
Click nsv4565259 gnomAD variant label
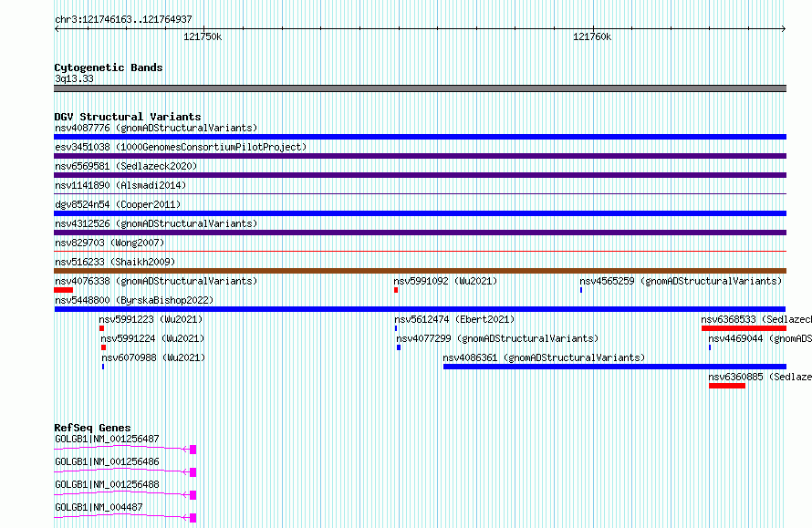pos(681,281)
